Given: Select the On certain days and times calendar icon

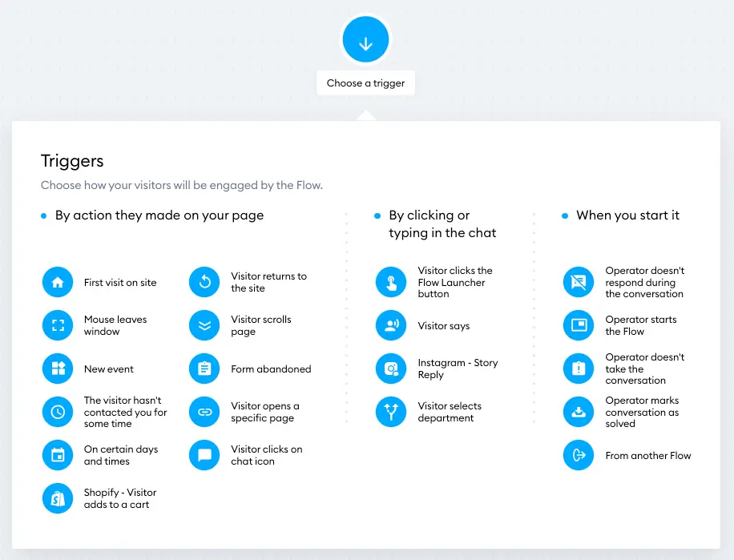Looking at the screenshot, I should tap(58, 455).
